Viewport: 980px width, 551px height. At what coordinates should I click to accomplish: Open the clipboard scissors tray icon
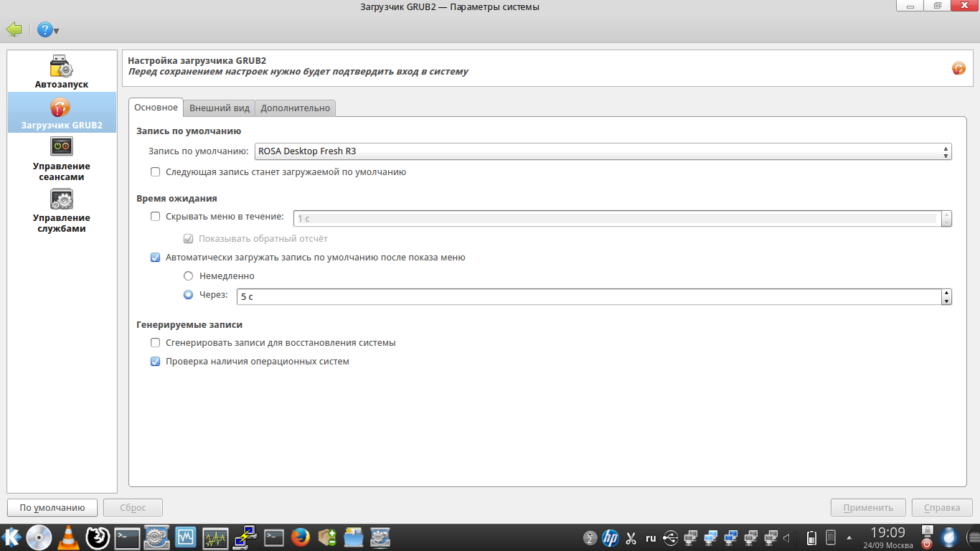(631, 537)
